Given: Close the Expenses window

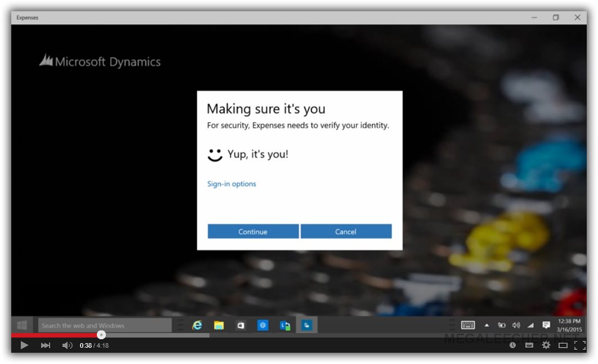Looking at the screenshot, I should tap(577, 17).
